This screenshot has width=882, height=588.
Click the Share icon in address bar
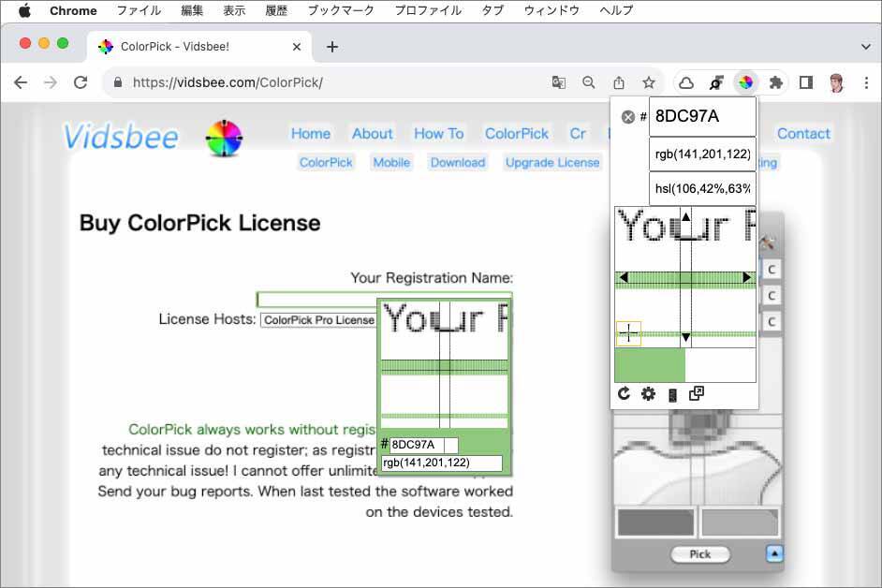[619, 82]
